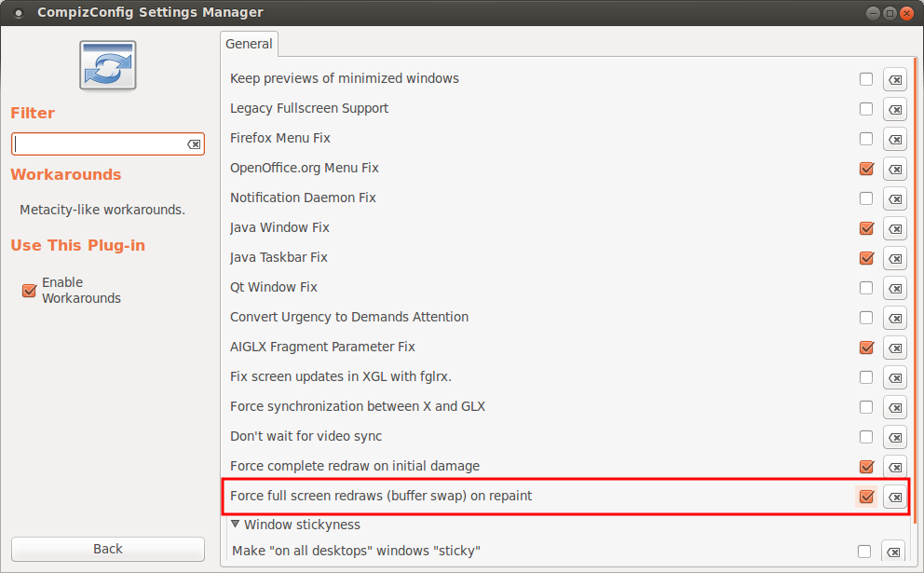Reset Java Window Fix to default

pos(894,228)
